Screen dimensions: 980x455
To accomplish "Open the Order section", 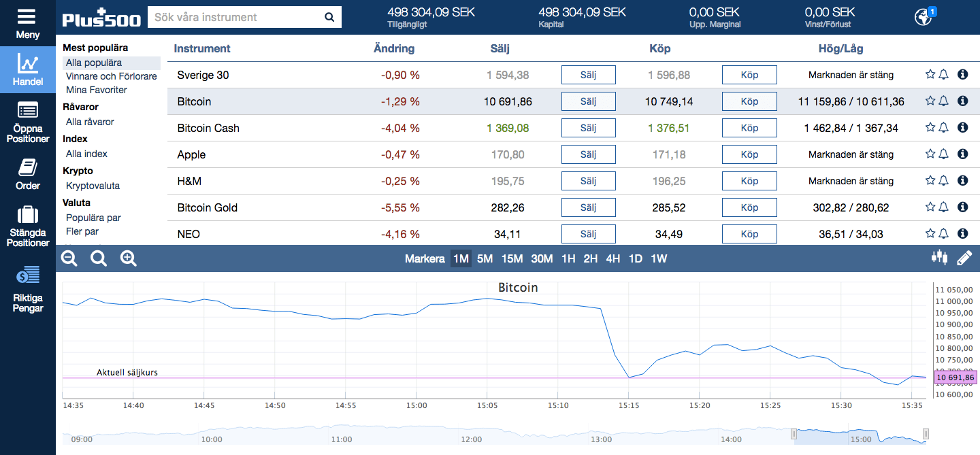I will coord(27,173).
